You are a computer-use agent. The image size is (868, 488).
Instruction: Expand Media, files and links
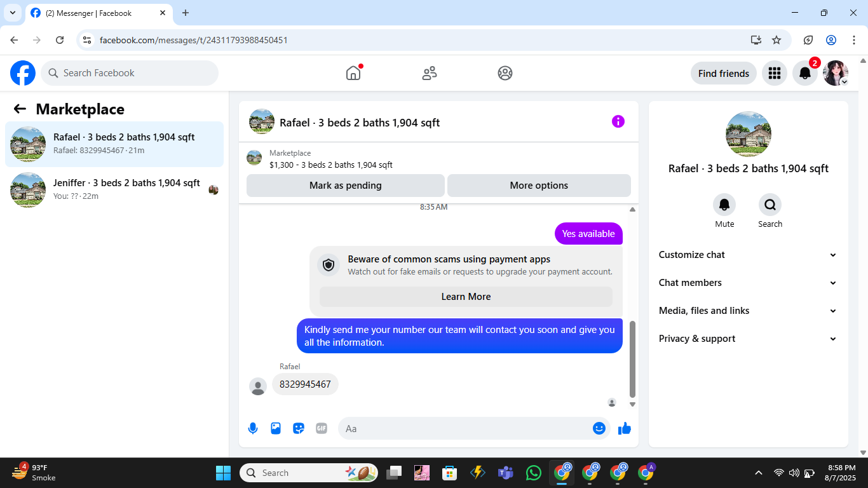(x=749, y=311)
